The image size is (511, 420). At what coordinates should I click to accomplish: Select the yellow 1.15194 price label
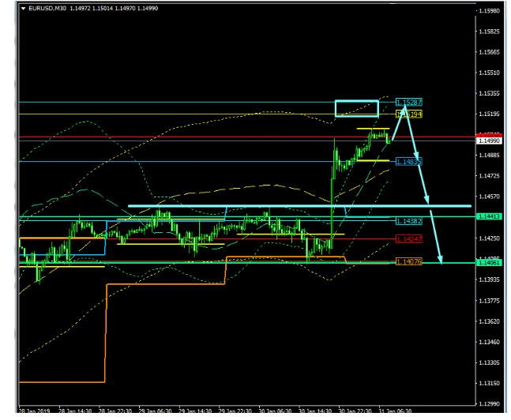point(409,114)
